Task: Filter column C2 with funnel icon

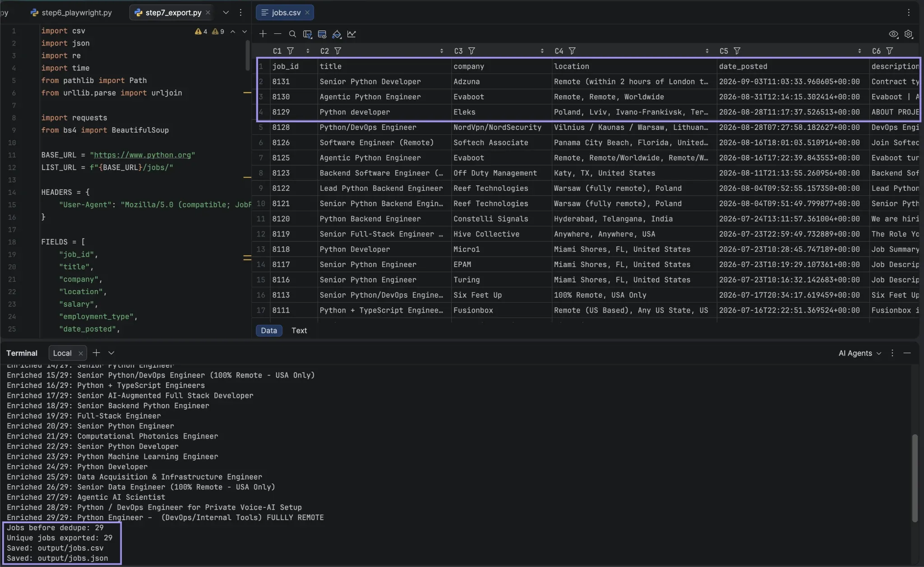Action: (x=337, y=51)
